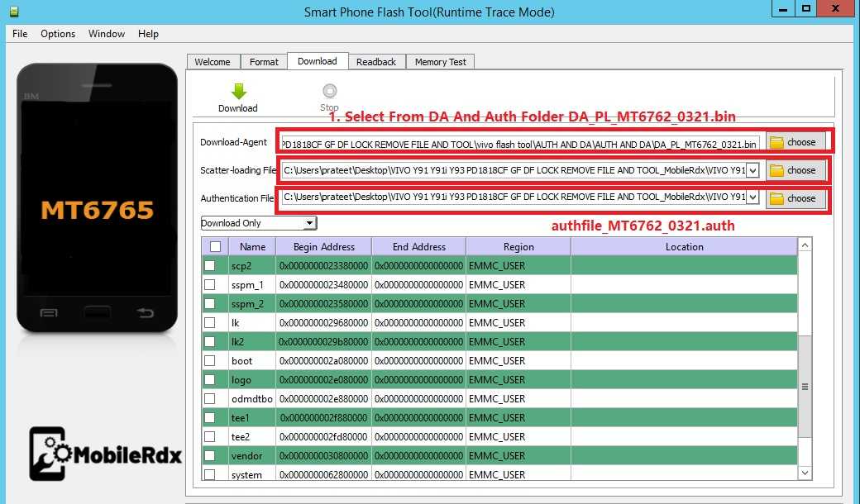Click the folder icon for Download-Agent choose
Screen dimensions: 860x504
(776, 142)
